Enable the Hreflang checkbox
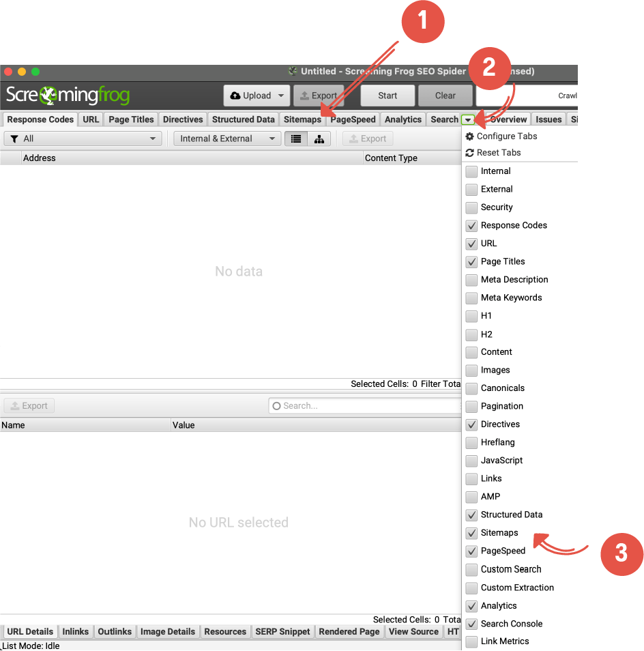This screenshot has width=644, height=651. 471,443
